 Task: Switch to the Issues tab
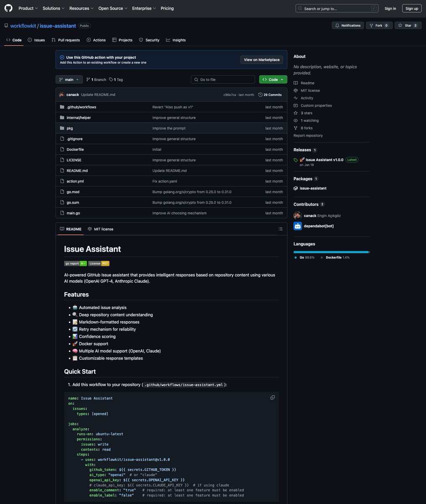pos(36,40)
